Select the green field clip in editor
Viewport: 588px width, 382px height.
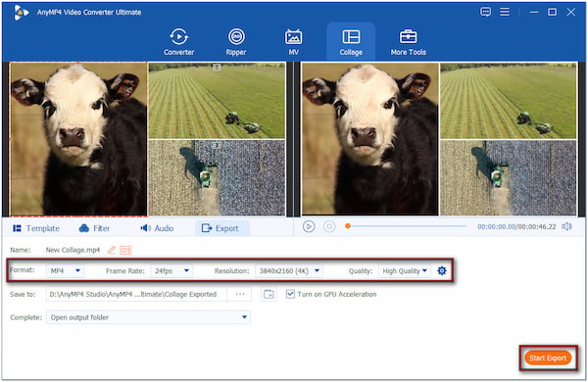pos(217,101)
